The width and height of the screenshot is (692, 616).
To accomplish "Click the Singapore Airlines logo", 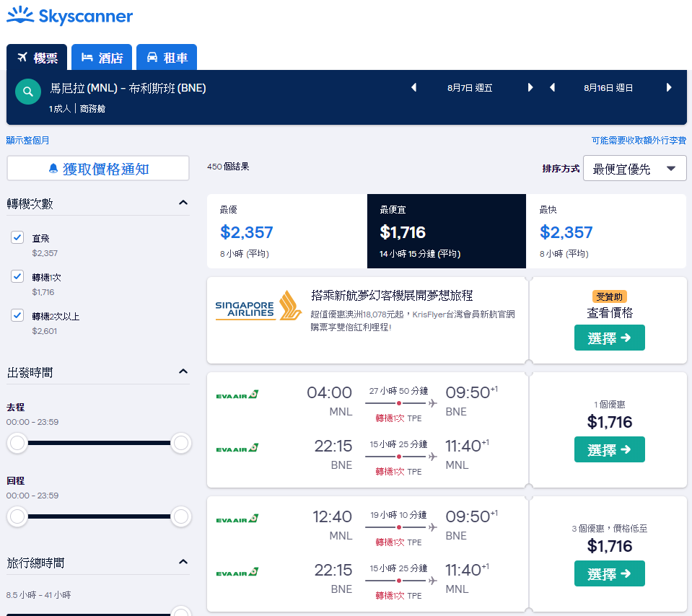I will click(x=258, y=305).
